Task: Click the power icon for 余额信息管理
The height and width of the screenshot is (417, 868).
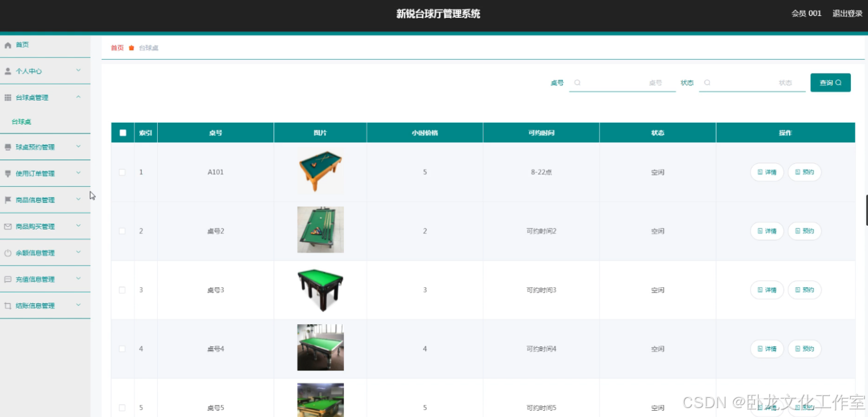Action: (x=8, y=253)
